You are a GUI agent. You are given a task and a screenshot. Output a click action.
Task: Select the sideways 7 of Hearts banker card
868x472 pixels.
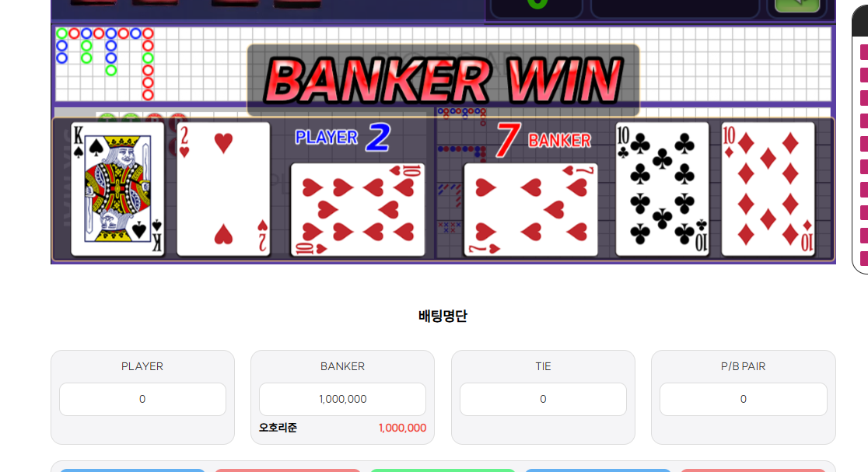click(530, 209)
